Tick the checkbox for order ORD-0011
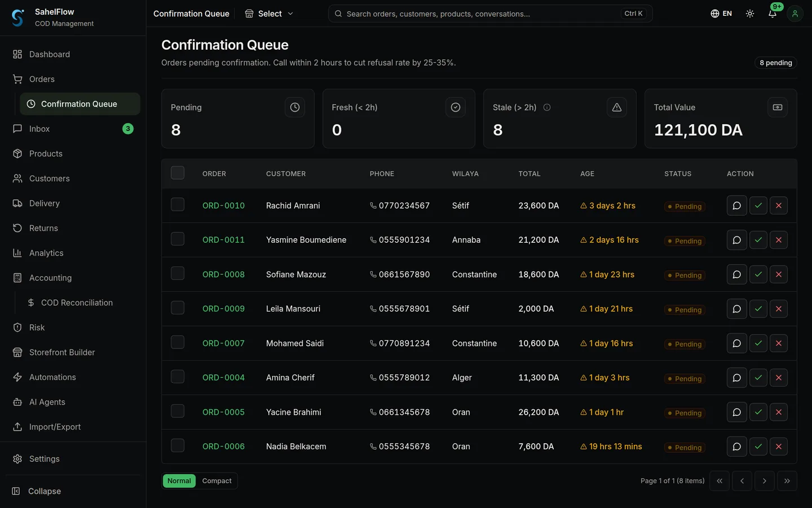The image size is (812, 508). (x=178, y=239)
